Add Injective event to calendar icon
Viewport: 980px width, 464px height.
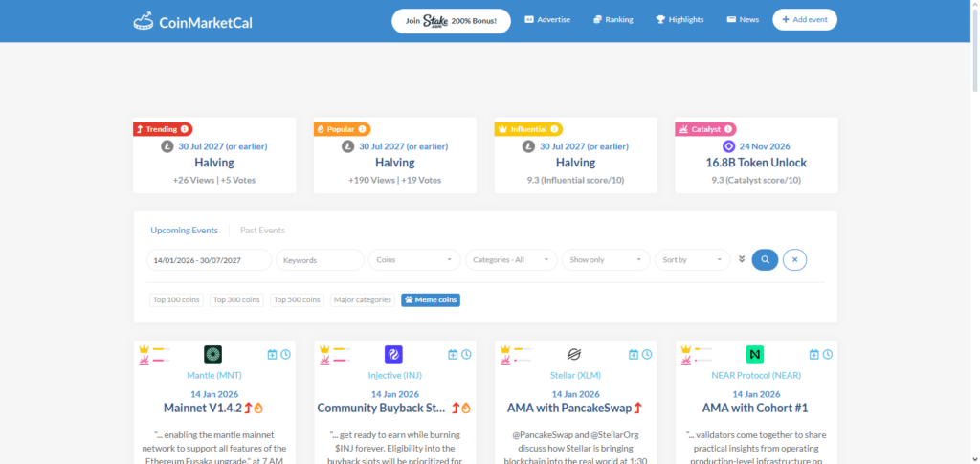(x=453, y=355)
